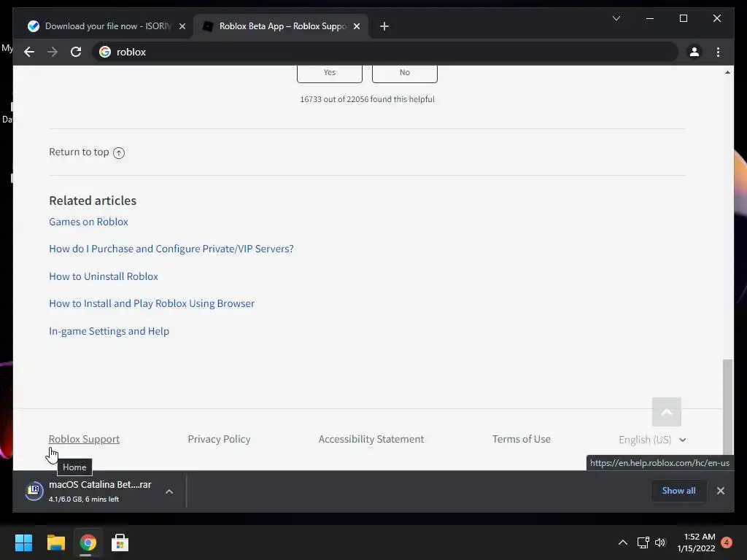Open Install and Play Roblox Using Browser
This screenshot has width=747, height=560.
[x=152, y=304]
